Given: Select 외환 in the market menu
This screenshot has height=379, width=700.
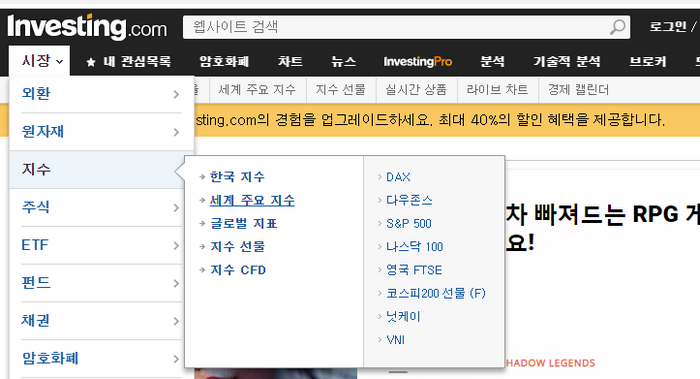Looking at the screenshot, I should [x=36, y=94].
